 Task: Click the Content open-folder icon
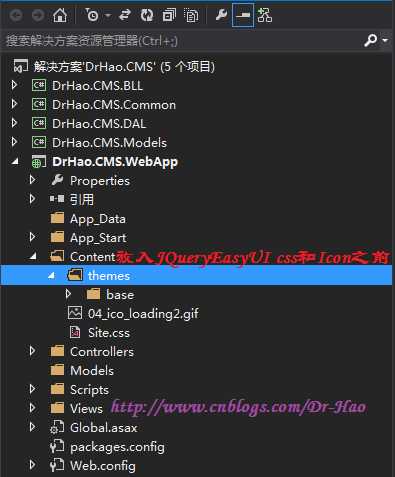pyautogui.click(x=57, y=256)
